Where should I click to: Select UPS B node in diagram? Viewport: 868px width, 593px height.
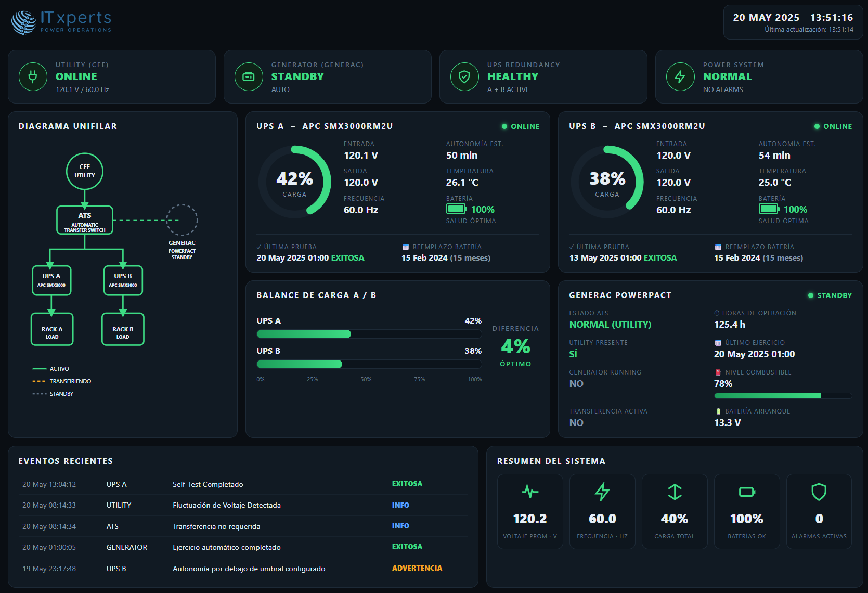coord(123,280)
